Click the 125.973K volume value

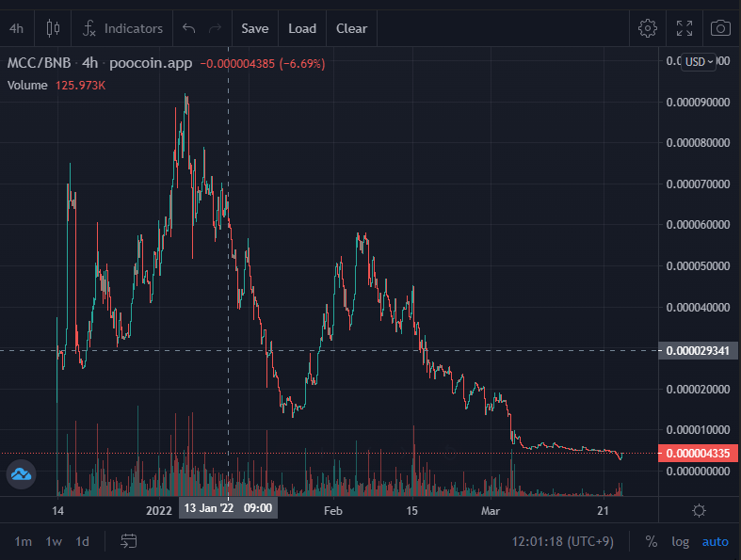[80, 85]
